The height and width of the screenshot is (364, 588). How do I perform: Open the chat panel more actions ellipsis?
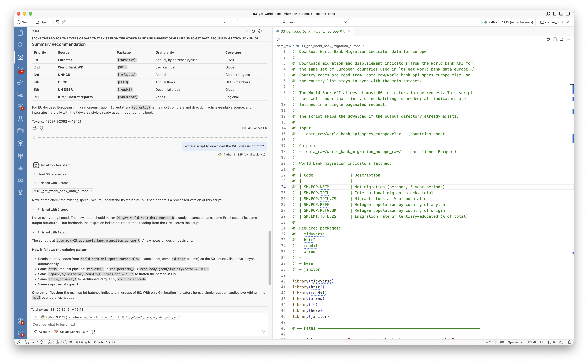[x=266, y=31]
